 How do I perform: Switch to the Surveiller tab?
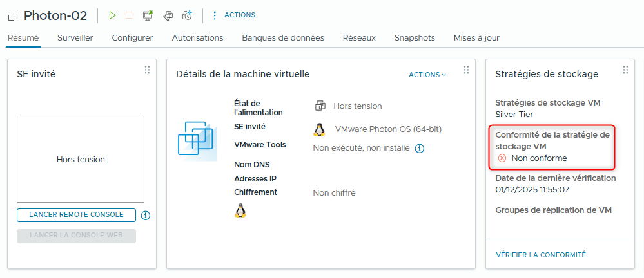click(x=75, y=38)
